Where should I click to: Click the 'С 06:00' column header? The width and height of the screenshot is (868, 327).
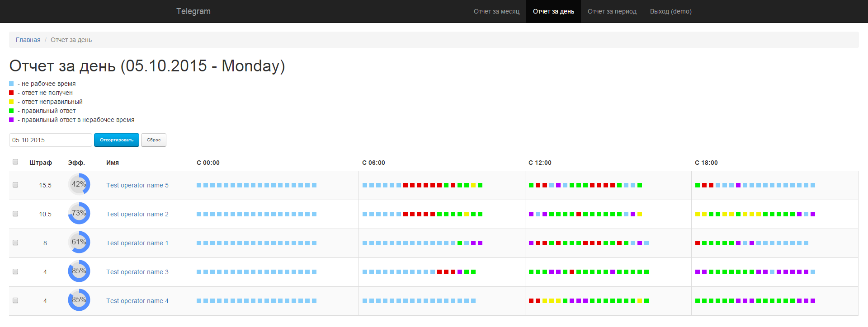(373, 163)
